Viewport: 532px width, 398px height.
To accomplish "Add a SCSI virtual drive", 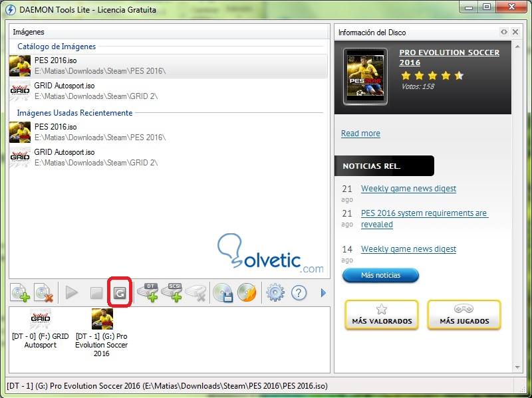I will (172, 292).
